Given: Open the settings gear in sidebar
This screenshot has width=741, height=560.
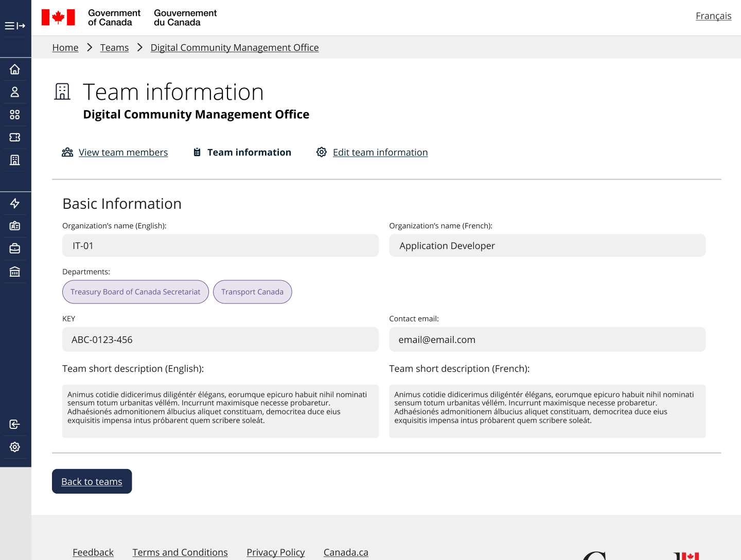Looking at the screenshot, I should [x=15, y=447].
